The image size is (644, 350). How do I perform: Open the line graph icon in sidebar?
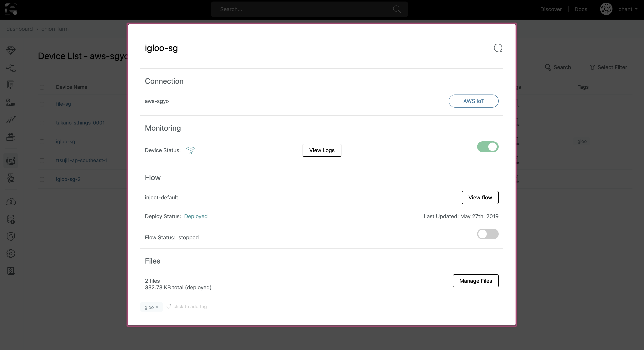(11, 119)
